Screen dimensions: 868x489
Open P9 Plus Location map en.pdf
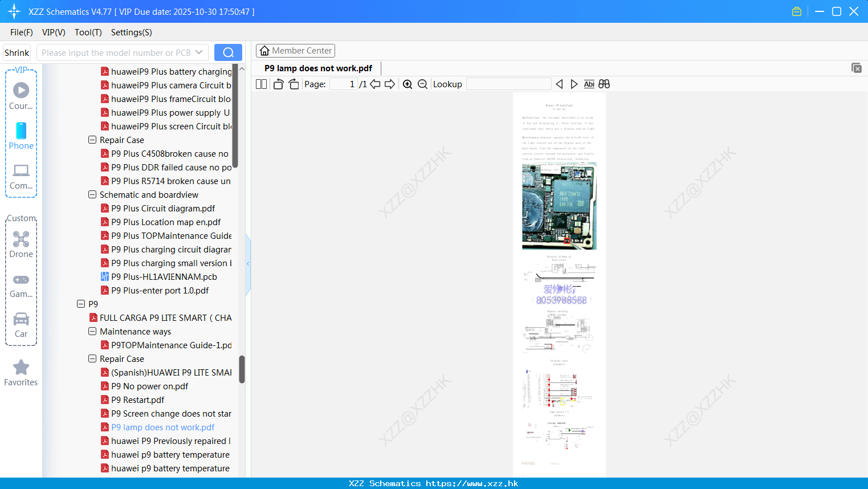(x=166, y=222)
